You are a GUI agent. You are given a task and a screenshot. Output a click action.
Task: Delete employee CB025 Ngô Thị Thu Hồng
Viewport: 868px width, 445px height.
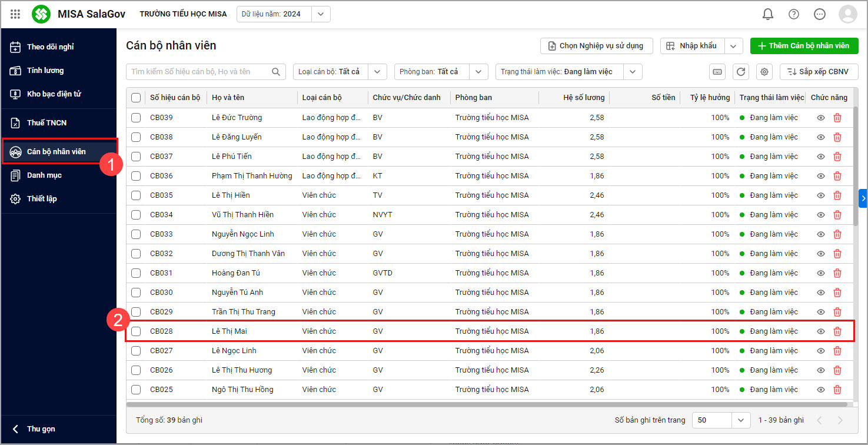coord(837,390)
